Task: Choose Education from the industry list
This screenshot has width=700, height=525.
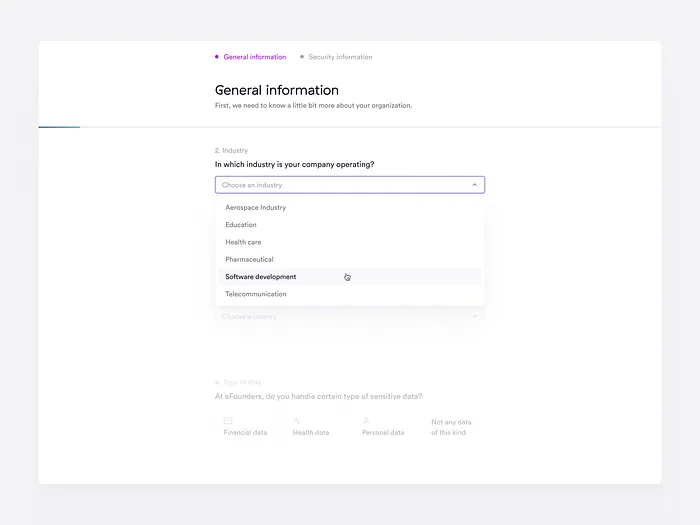Action: (x=241, y=225)
